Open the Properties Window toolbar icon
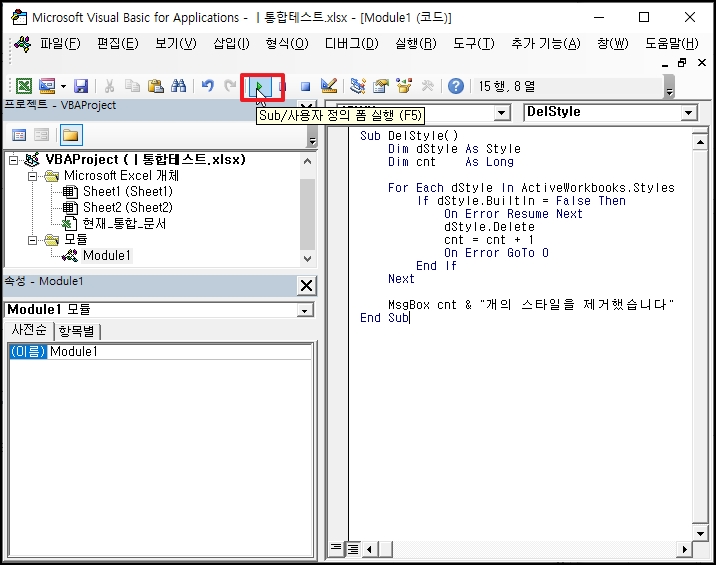Screen dimensions: 716x565 (380, 86)
